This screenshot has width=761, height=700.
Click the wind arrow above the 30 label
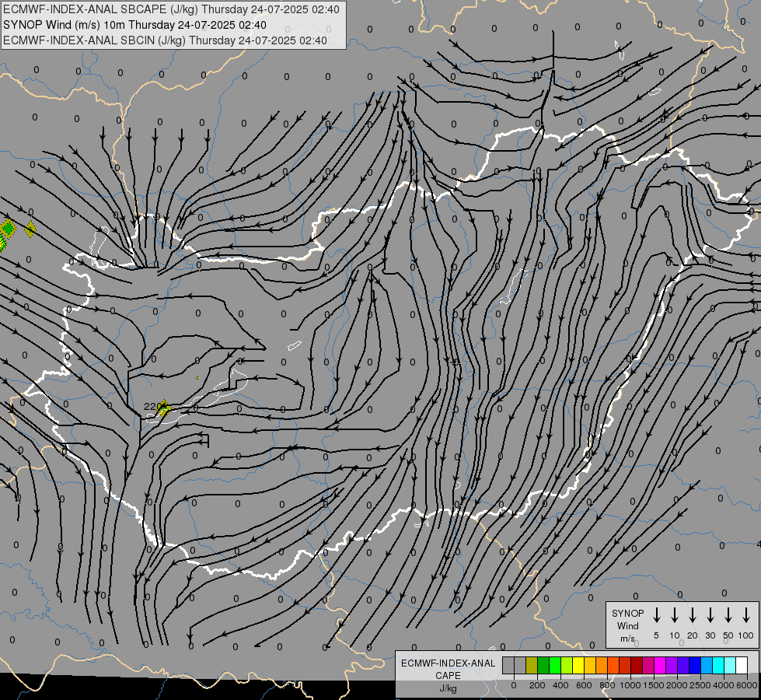[x=710, y=615]
